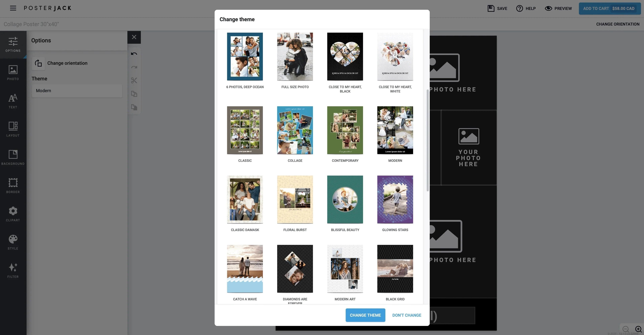Select the 6 Photos, Deep Ocean theme
The width and height of the screenshot is (644, 335).
[x=245, y=57]
